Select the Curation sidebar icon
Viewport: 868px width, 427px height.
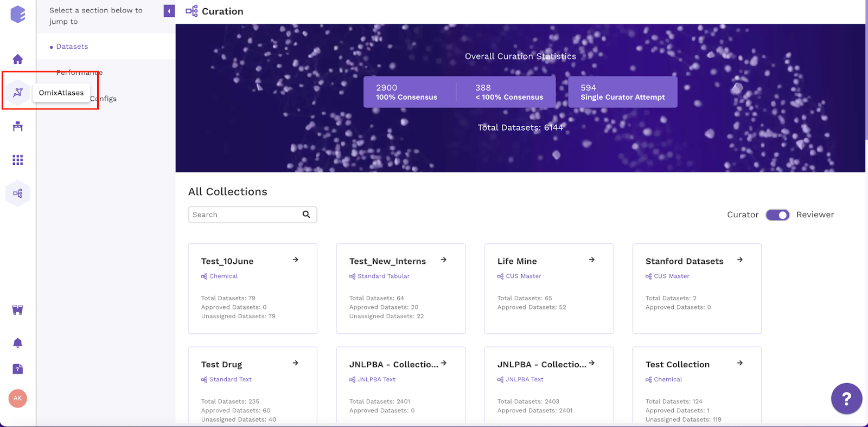point(18,193)
